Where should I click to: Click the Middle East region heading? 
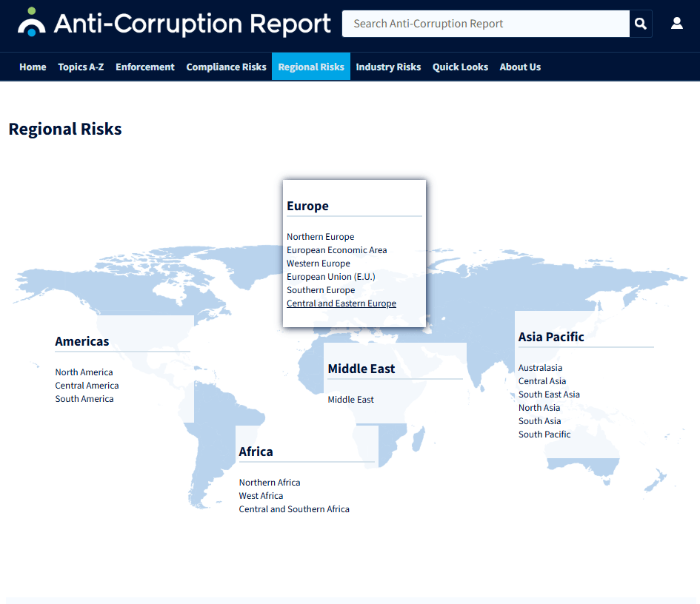point(361,369)
